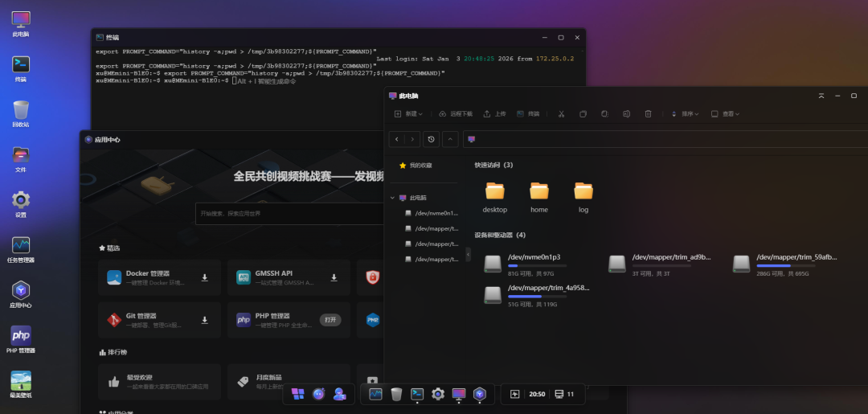Image resolution: width=868 pixels, height=414 pixels.
Task: Click the copy icon in file manager toolbar
Action: point(583,113)
